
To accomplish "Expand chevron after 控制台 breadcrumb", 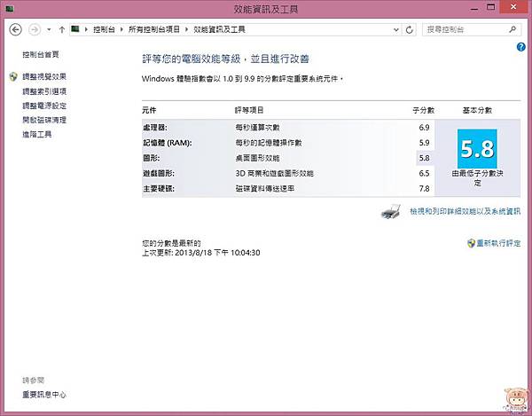I will 121,29.
